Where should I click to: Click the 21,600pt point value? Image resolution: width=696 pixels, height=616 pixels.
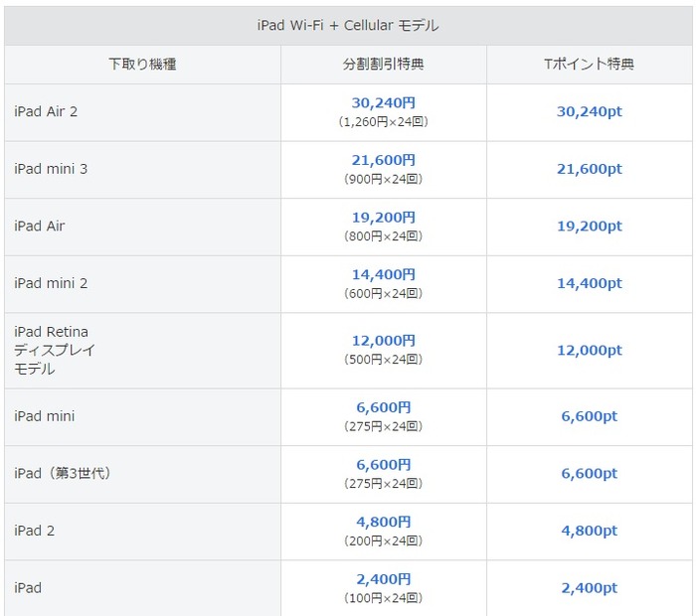click(x=590, y=169)
